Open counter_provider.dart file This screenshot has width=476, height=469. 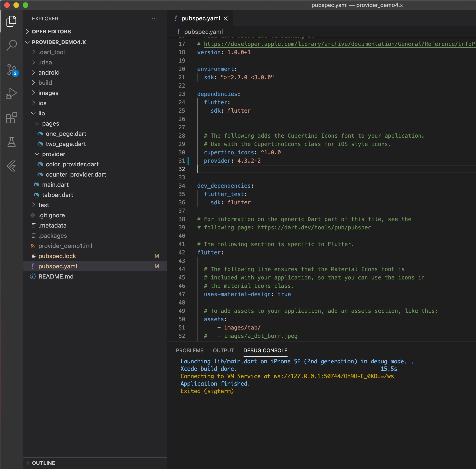pyautogui.click(x=75, y=174)
